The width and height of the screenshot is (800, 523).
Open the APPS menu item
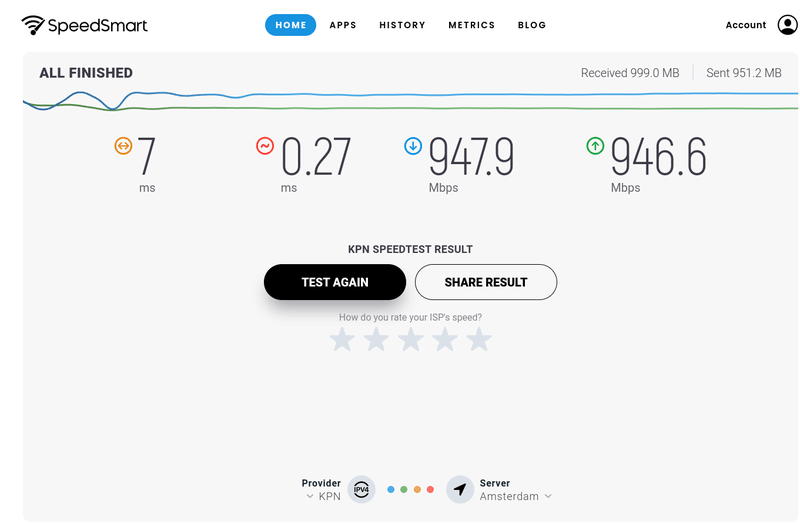point(343,25)
